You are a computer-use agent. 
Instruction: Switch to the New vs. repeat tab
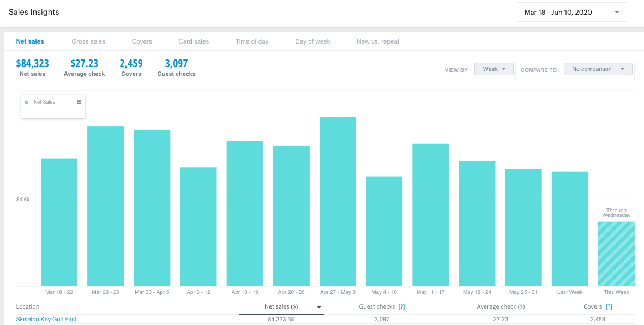378,41
